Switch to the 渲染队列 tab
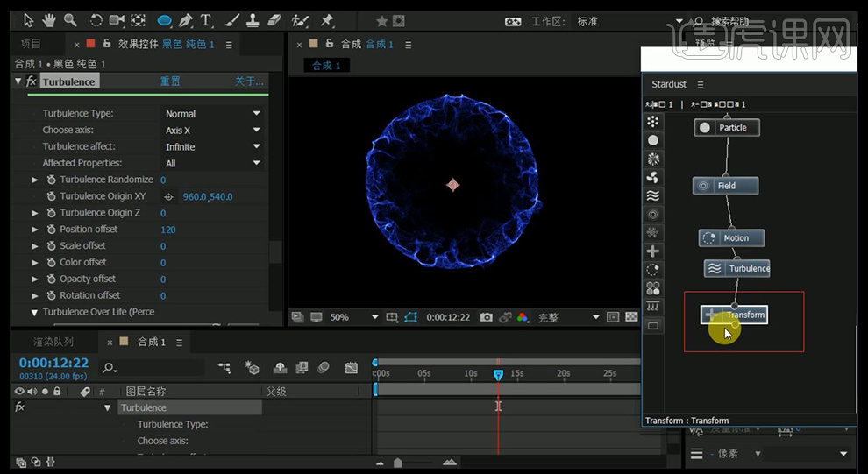This screenshot has height=474, width=868. pos(53,342)
